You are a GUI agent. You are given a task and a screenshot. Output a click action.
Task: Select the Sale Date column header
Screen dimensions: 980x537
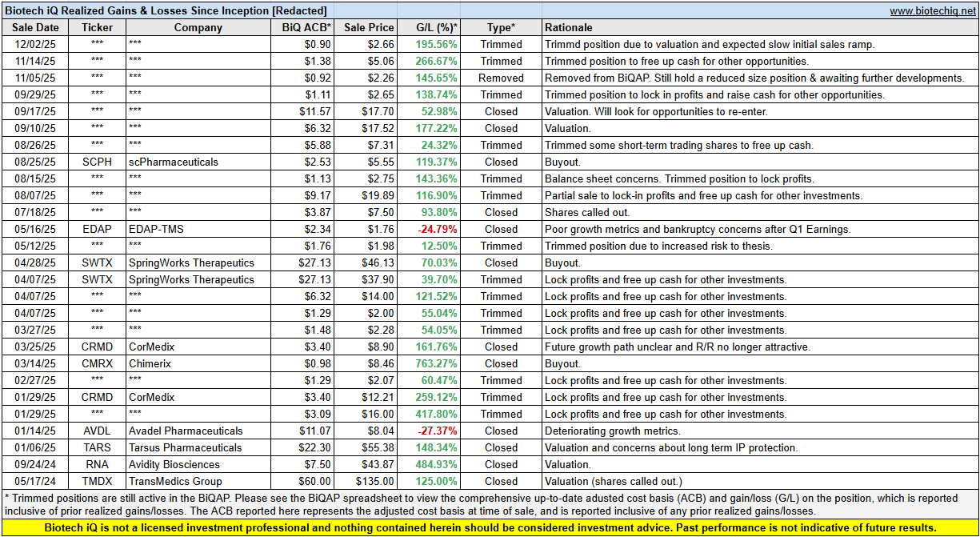pos(35,27)
